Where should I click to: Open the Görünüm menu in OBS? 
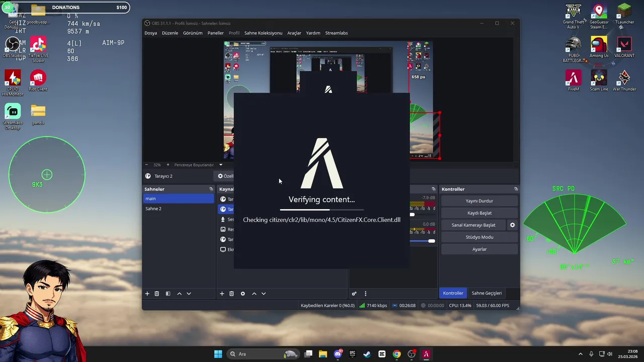tap(193, 33)
